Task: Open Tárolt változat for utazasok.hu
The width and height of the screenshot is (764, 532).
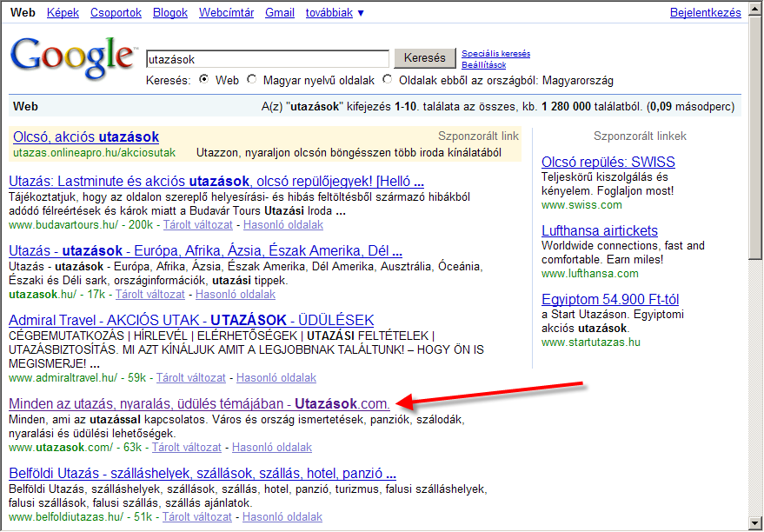Action: tap(150, 295)
